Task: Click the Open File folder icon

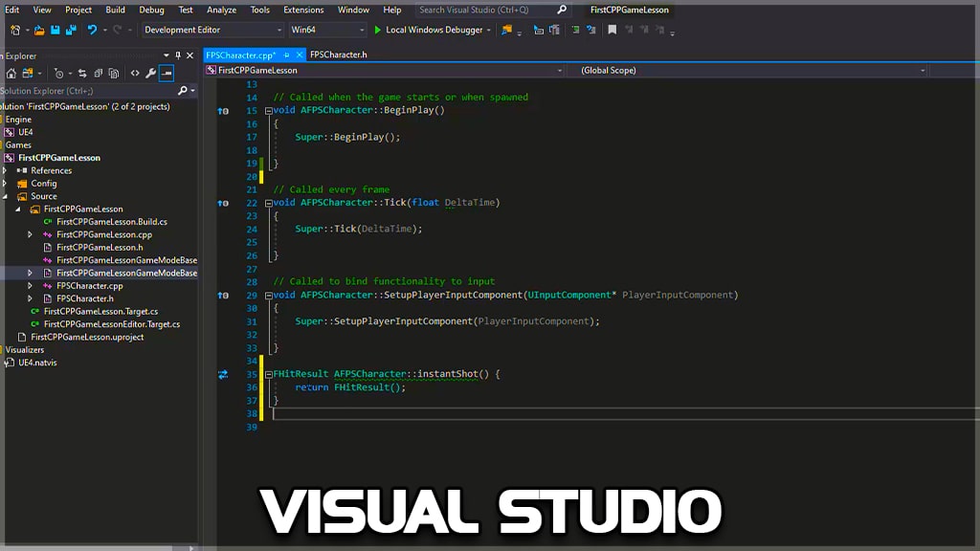Action: (39, 30)
